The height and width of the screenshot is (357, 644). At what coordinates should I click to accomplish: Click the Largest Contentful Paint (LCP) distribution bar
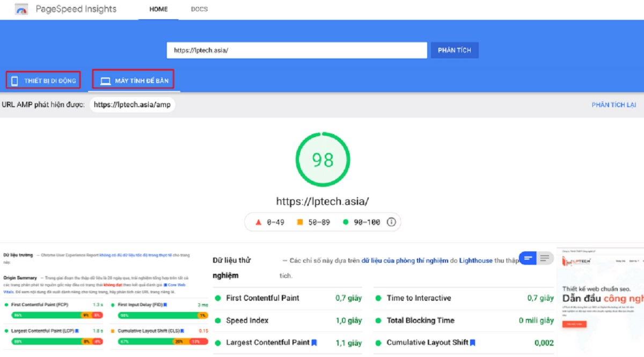point(56,341)
